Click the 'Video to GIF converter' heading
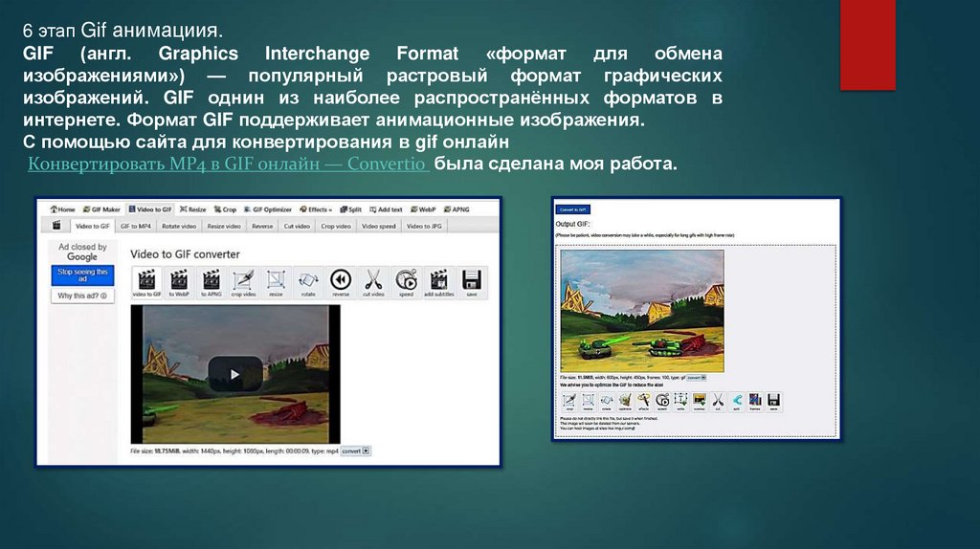980x549 pixels. pyautogui.click(x=185, y=254)
